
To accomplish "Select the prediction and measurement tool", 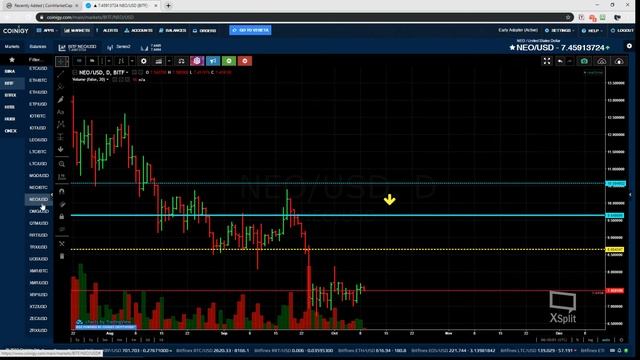I will 61,137.
